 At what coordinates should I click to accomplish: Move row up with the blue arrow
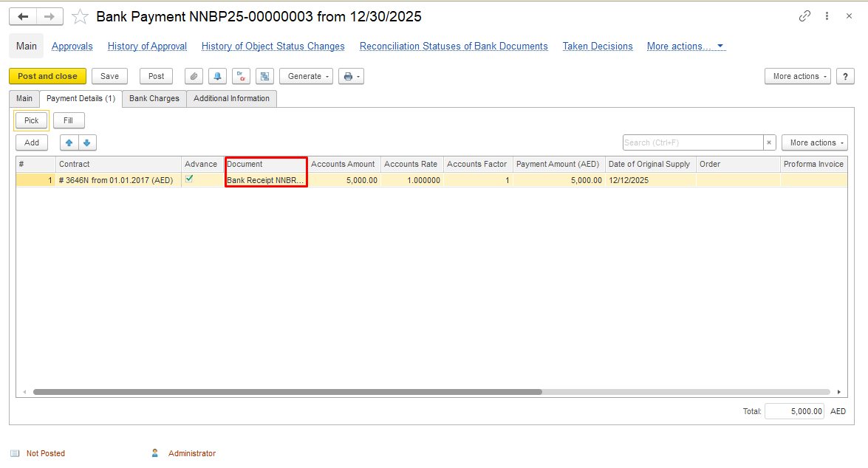[x=69, y=142]
